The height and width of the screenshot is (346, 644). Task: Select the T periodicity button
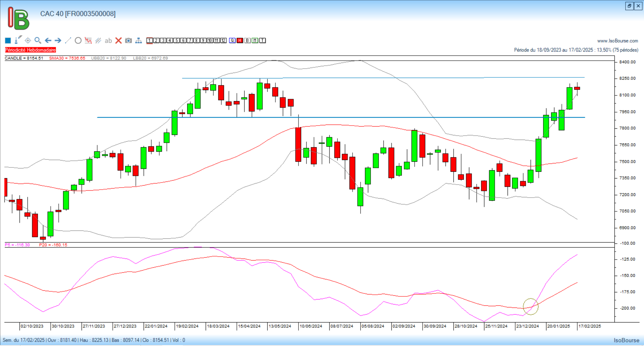point(263,41)
